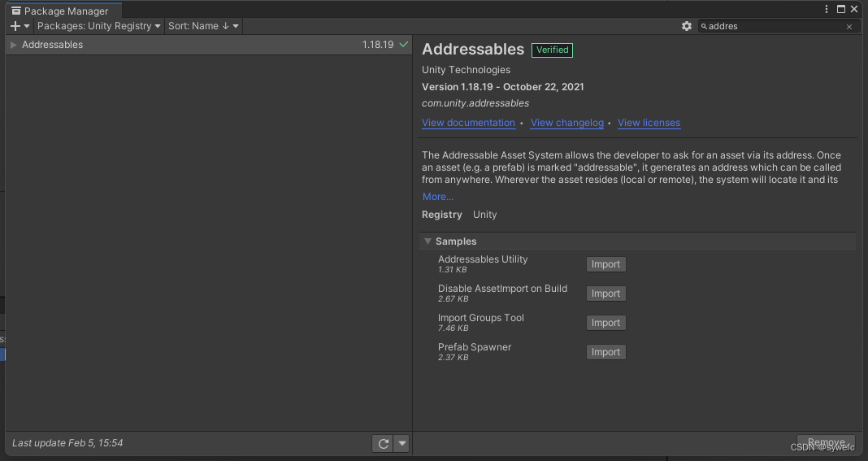This screenshot has width=868, height=461.
Task: Click the installed checkmark icon next to 1.18.19
Action: pos(404,45)
